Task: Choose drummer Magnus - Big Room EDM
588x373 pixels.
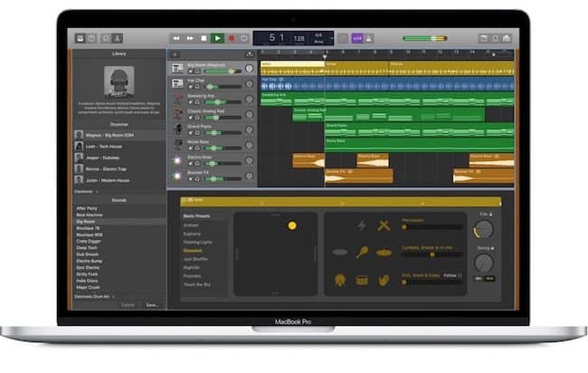Action: [119, 135]
